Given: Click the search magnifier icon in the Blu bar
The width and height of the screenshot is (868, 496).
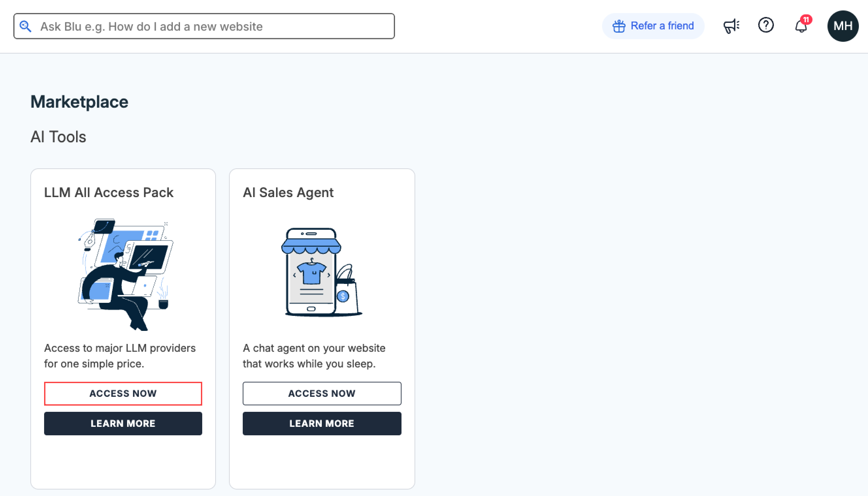Looking at the screenshot, I should (x=25, y=26).
